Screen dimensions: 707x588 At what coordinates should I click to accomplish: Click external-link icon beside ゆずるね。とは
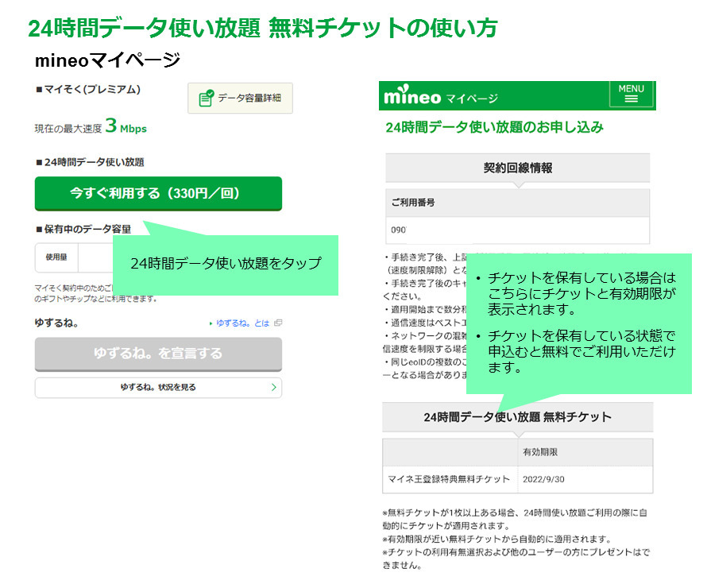click(x=278, y=323)
